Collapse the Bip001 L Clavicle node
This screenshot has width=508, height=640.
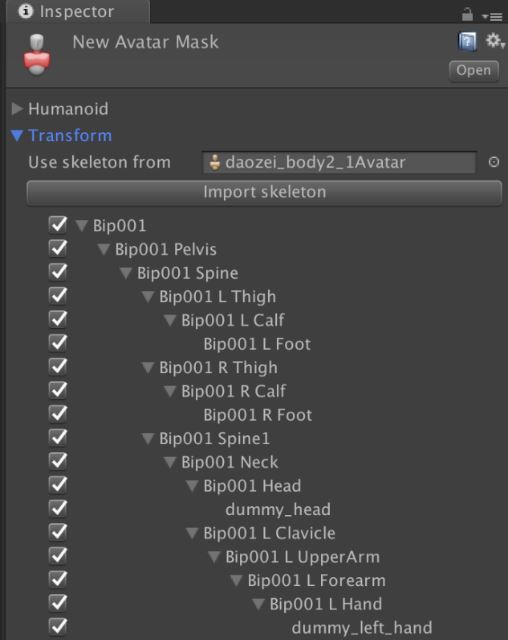[x=192, y=533]
